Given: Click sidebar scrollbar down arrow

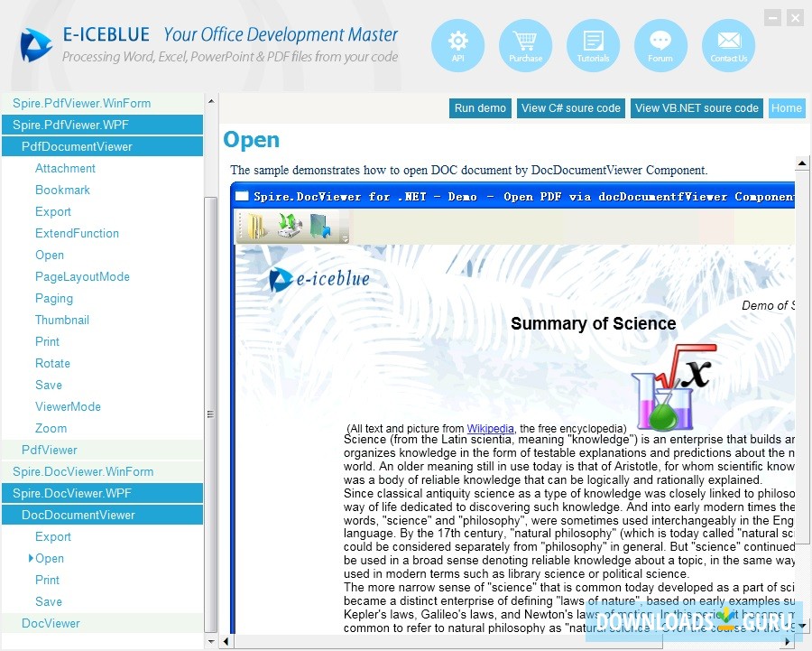Looking at the screenshot, I should point(211,641).
